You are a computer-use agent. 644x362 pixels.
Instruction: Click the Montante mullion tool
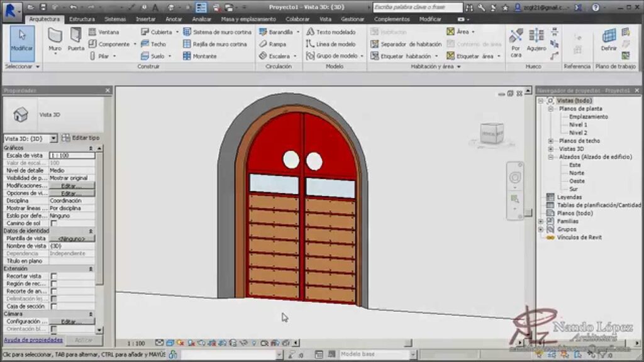[x=200, y=56]
